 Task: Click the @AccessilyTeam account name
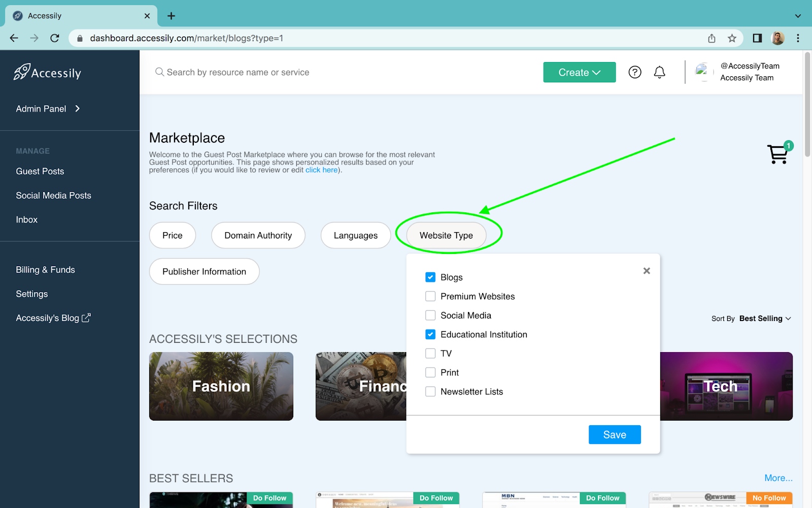tap(750, 66)
